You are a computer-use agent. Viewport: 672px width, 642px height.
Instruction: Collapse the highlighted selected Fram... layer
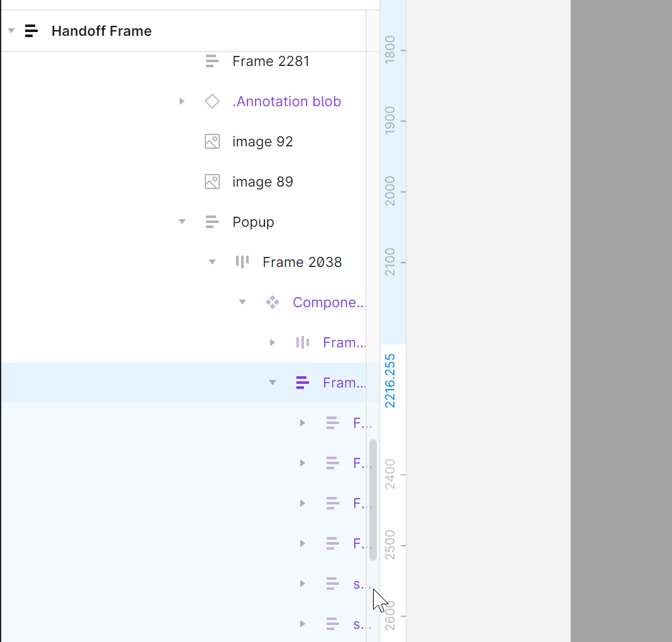(273, 383)
